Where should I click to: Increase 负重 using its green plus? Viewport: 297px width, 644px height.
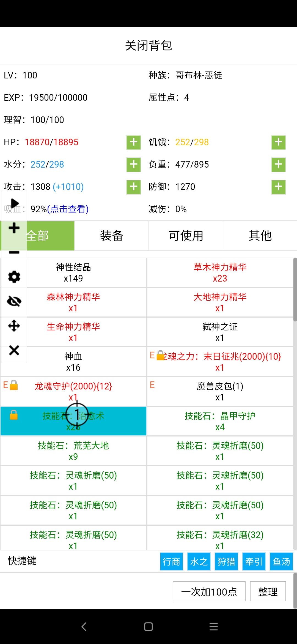coord(279,165)
